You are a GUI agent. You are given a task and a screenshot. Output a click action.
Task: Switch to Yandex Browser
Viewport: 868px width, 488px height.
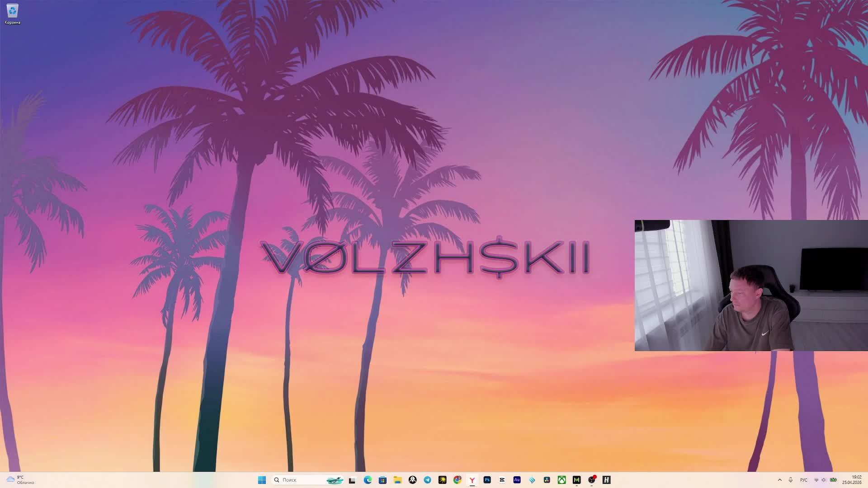pyautogui.click(x=472, y=480)
